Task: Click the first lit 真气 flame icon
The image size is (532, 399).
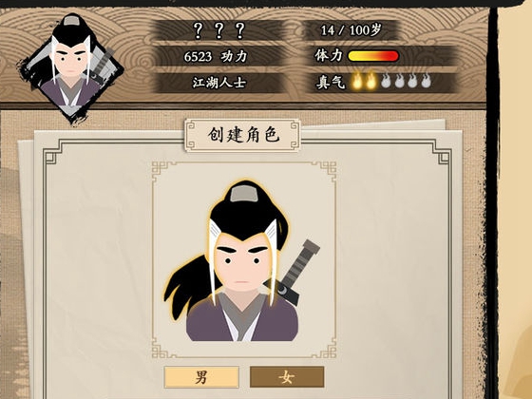Action: point(356,81)
